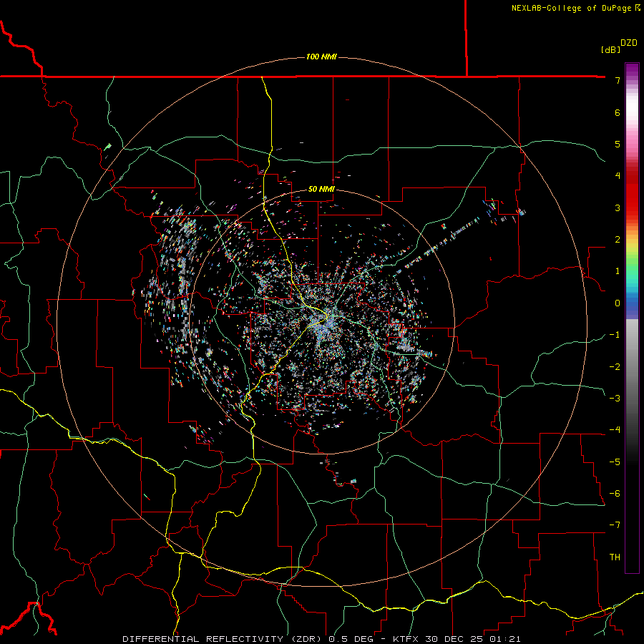
Task: Click the KTFX 30 DEC 25 01:21 timestamp
Action: click(457, 639)
